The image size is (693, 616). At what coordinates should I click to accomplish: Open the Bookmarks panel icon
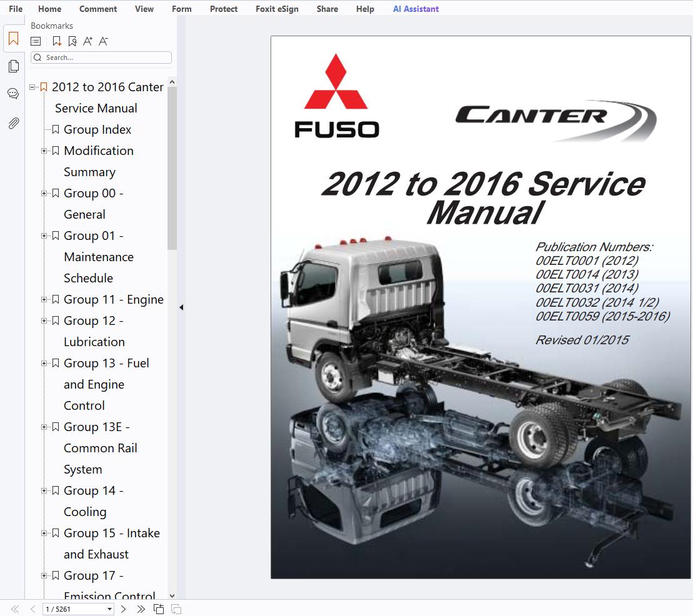coord(13,39)
